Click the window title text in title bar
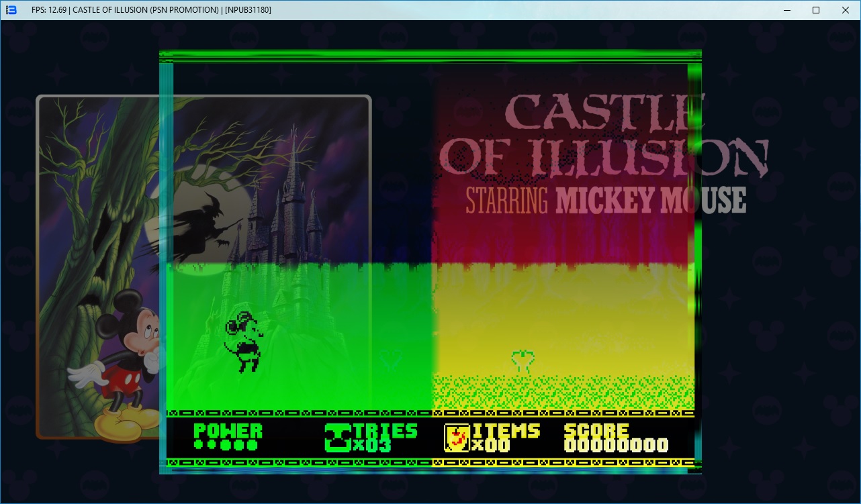Viewport: 861px width, 504px height. [x=151, y=10]
